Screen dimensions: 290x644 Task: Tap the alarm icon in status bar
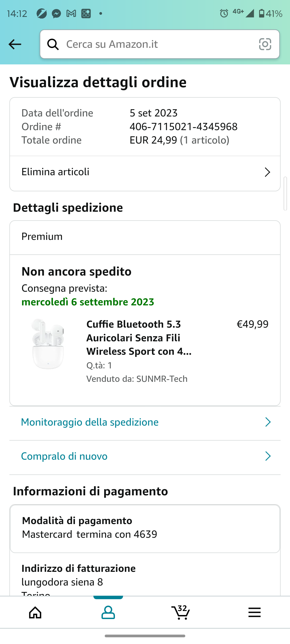pyautogui.click(x=224, y=13)
